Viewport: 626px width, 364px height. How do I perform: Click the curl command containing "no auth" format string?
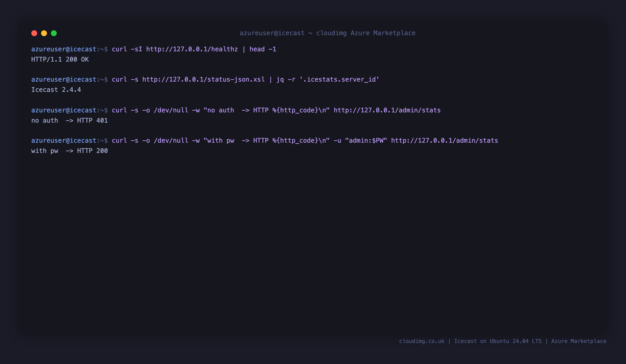click(x=276, y=110)
